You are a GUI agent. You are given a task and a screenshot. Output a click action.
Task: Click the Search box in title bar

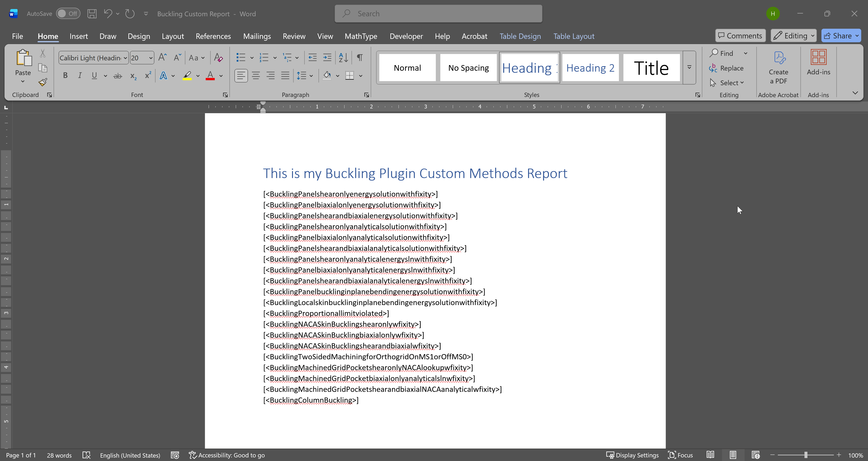(x=438, y=14)
